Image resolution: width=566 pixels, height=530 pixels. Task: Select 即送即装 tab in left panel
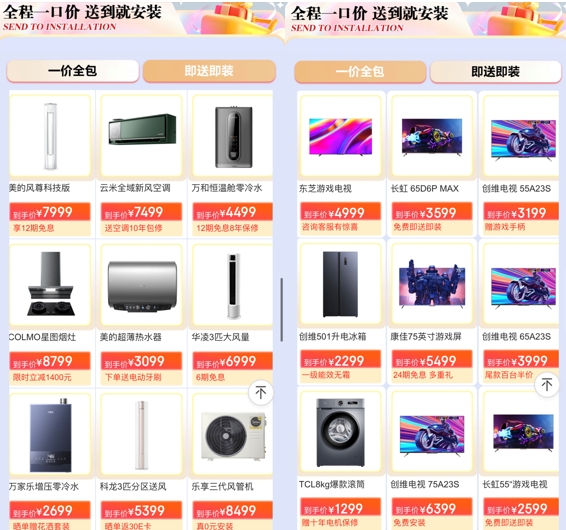point(209,71)
